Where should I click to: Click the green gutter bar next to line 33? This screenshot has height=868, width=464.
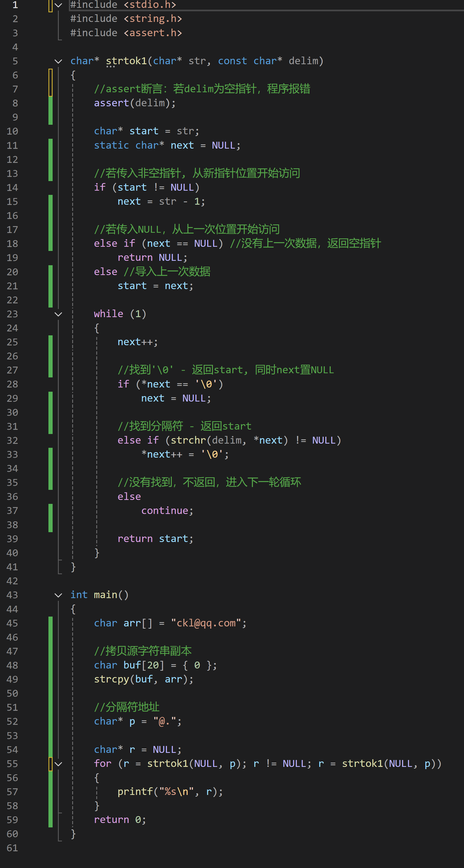(x=50, y=454)
